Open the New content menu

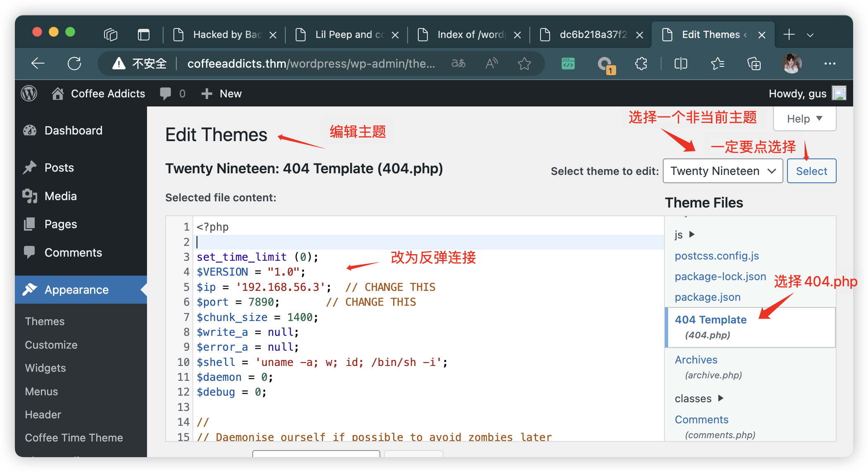click(221, 94)
